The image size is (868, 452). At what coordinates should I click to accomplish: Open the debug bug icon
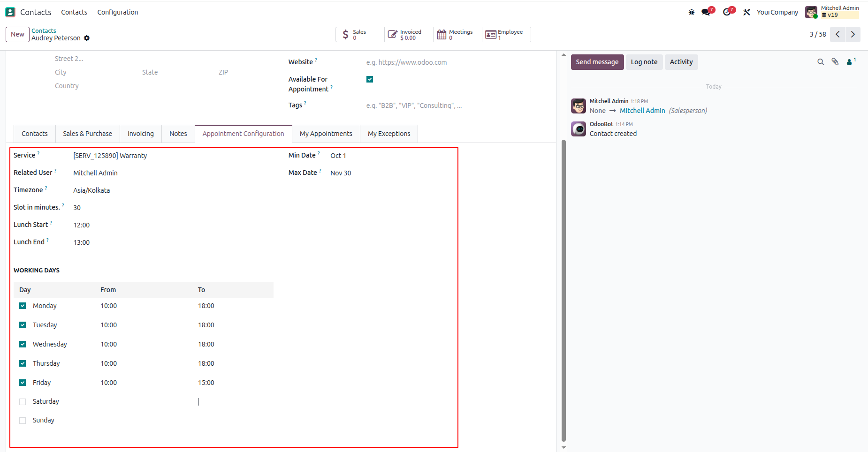click(692, 12)
